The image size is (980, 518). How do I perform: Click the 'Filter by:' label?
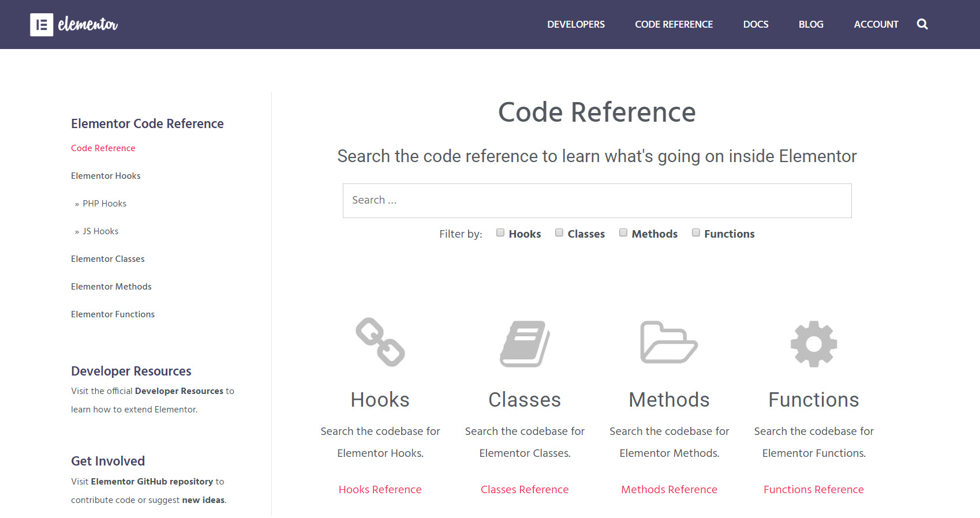click(461, 234)
